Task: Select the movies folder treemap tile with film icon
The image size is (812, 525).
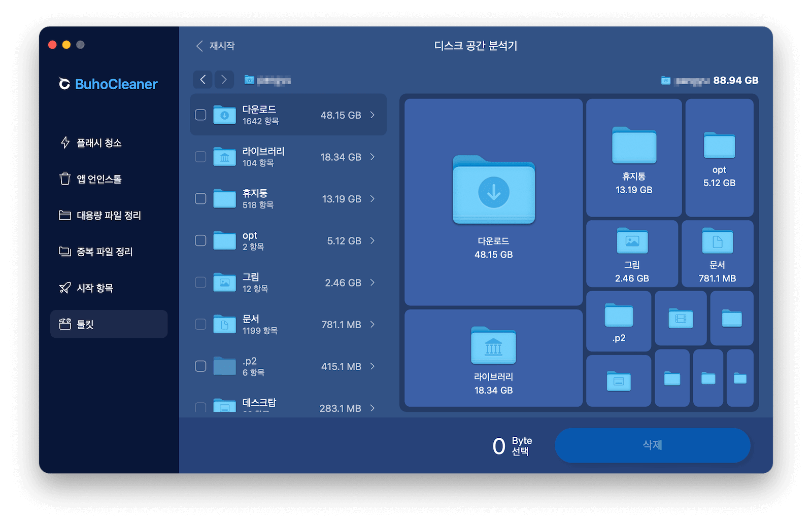Action: pos(681,318)
